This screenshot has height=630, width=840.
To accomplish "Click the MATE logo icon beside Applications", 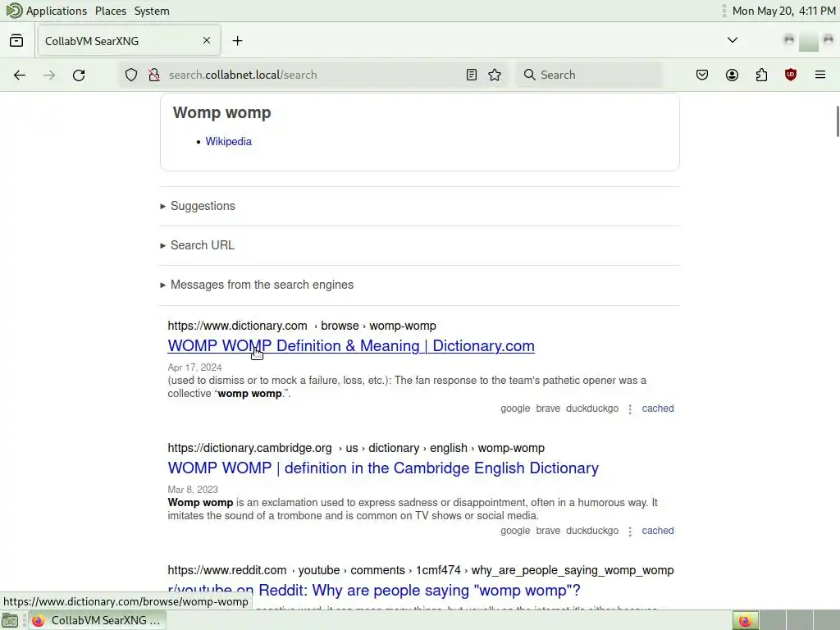I will coord(14,11).
